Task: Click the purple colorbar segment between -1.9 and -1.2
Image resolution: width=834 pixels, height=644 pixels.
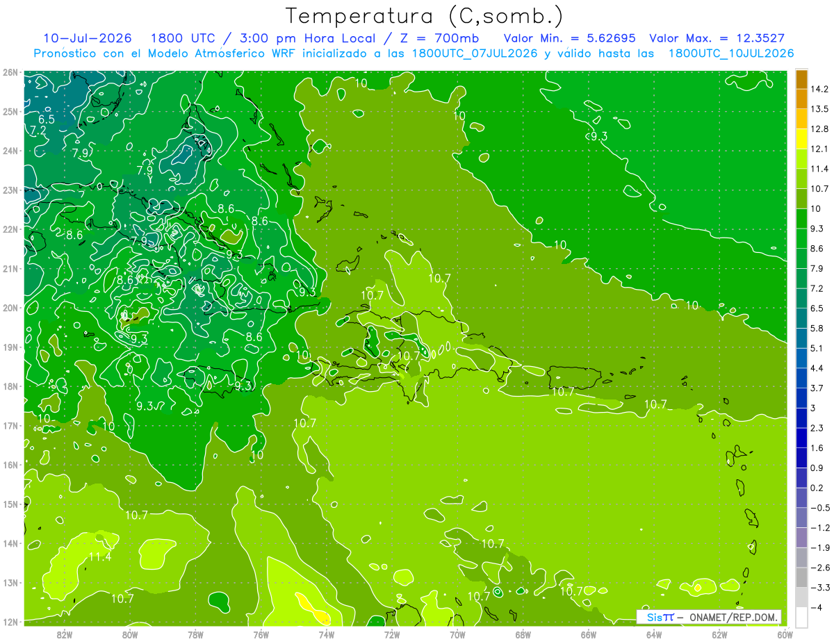Action: [x=801, y=537]
